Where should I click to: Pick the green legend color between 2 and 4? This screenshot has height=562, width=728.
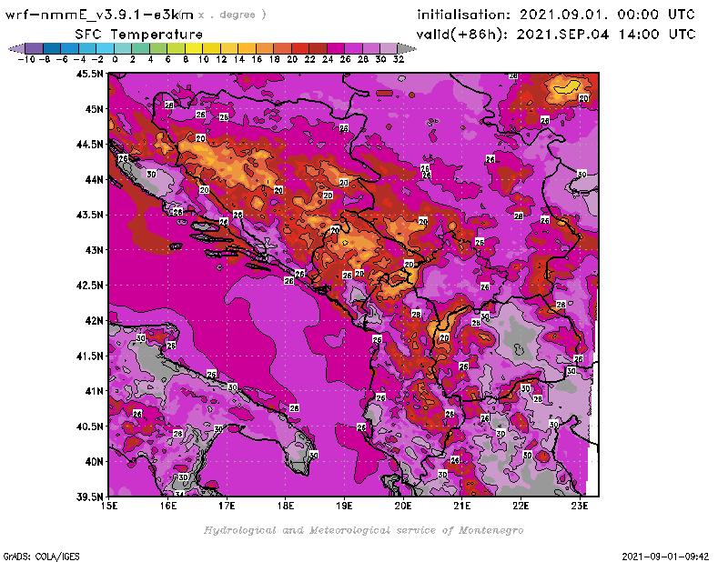coord(140,48)
